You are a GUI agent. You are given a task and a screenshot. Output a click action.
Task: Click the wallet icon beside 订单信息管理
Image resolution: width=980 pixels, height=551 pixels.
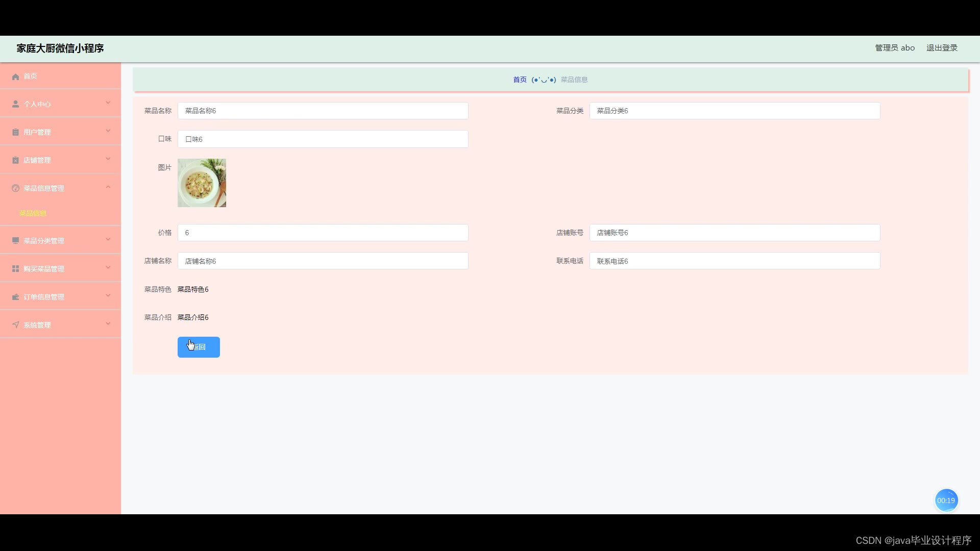pyautogui.click(x=15, y=297)
